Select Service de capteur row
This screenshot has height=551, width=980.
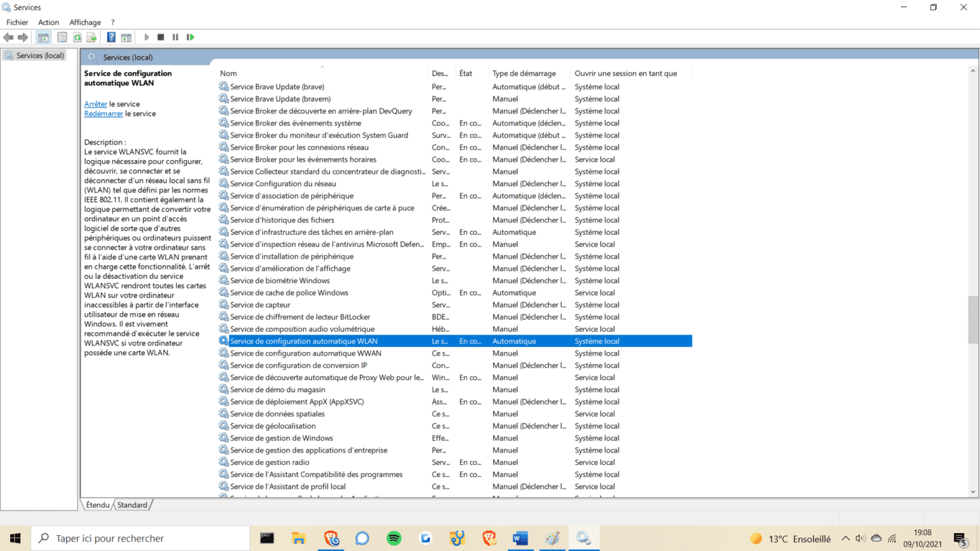455,305
